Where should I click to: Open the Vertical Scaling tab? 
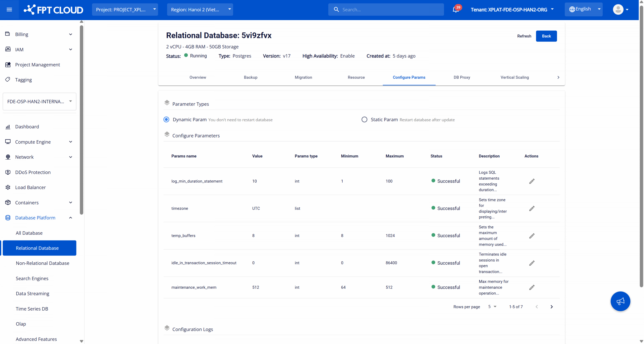coord(514,77)
